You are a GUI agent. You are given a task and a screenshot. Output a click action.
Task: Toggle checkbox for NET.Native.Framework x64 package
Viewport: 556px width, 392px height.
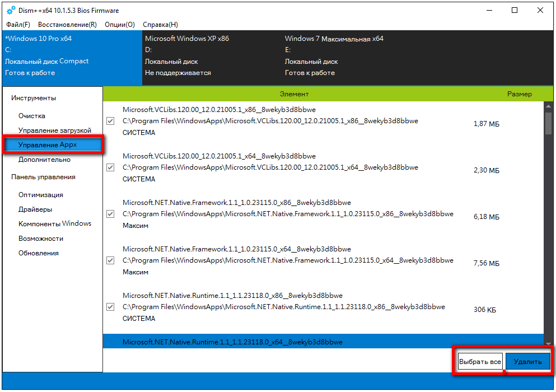coord(110,260)
